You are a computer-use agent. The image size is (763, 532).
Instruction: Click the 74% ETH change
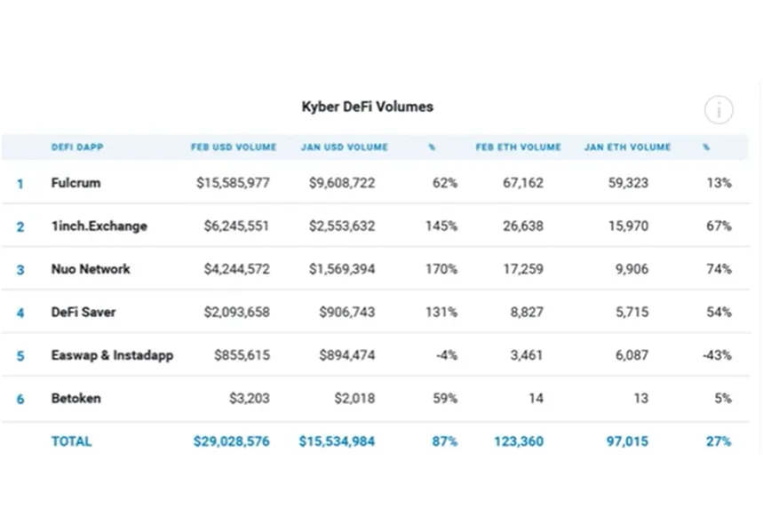(x=719, y=269)
